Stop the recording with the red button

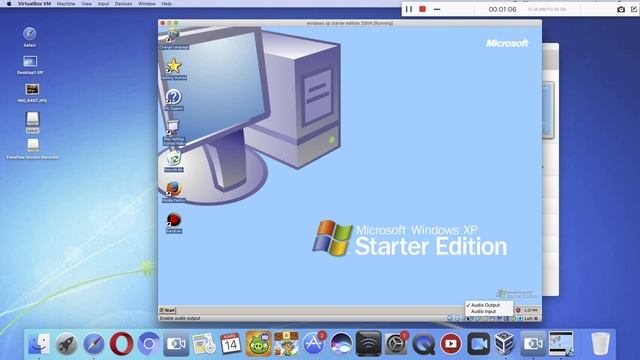422,9
